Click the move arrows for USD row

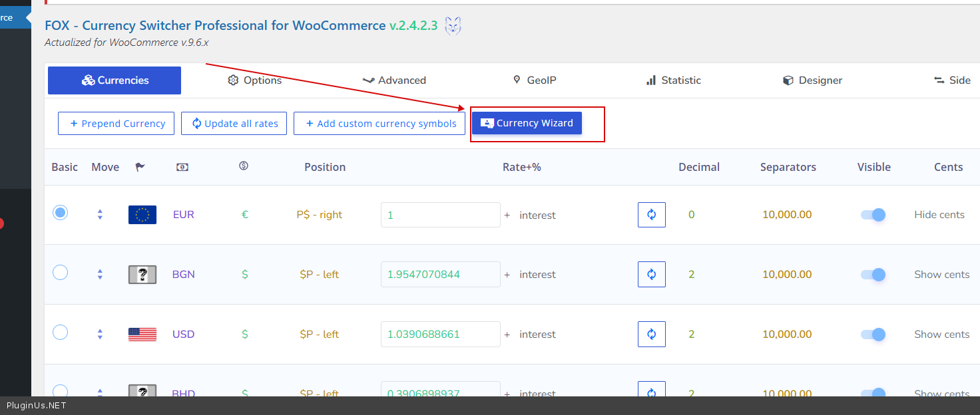100,334
